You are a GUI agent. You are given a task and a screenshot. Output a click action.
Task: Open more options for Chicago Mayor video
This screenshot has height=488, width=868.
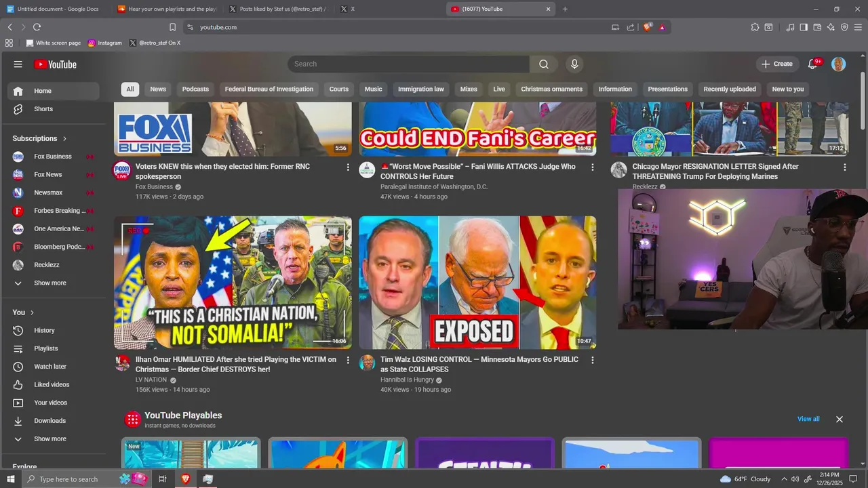coord(844,167)
